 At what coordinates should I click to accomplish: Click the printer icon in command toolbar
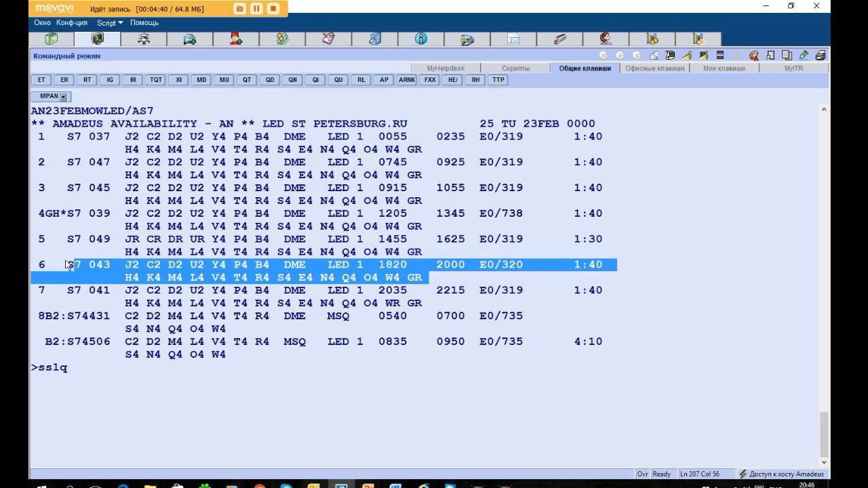coord(820,56)
